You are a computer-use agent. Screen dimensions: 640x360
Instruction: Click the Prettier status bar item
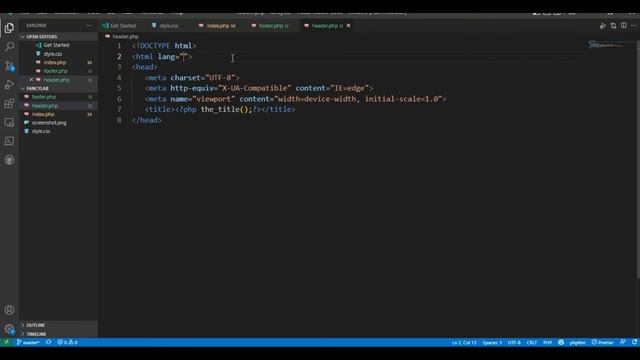coord(602,342)
